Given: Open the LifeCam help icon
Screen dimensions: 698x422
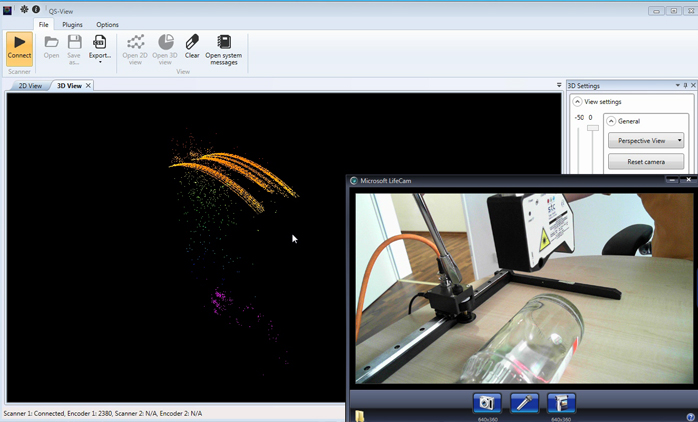Looking at the screenshot, I should 690,416.
